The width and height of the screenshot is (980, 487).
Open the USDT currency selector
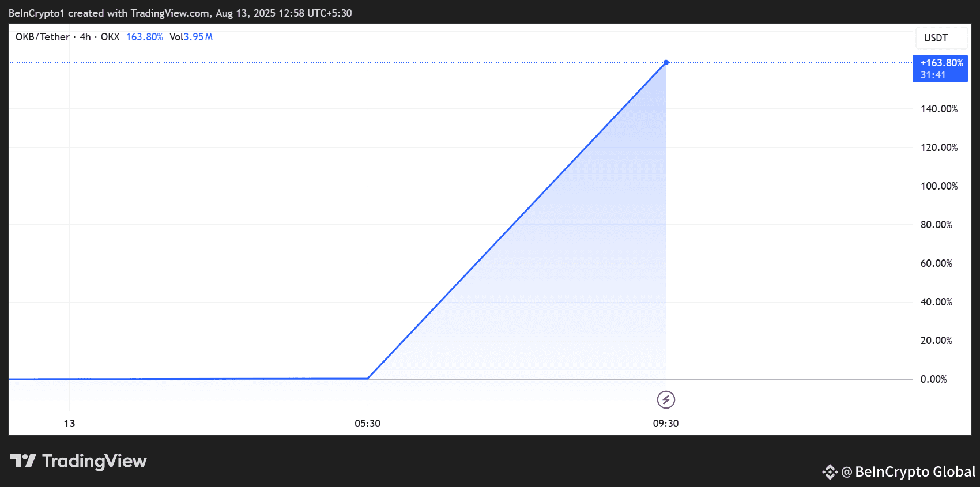tap(942, 38)
